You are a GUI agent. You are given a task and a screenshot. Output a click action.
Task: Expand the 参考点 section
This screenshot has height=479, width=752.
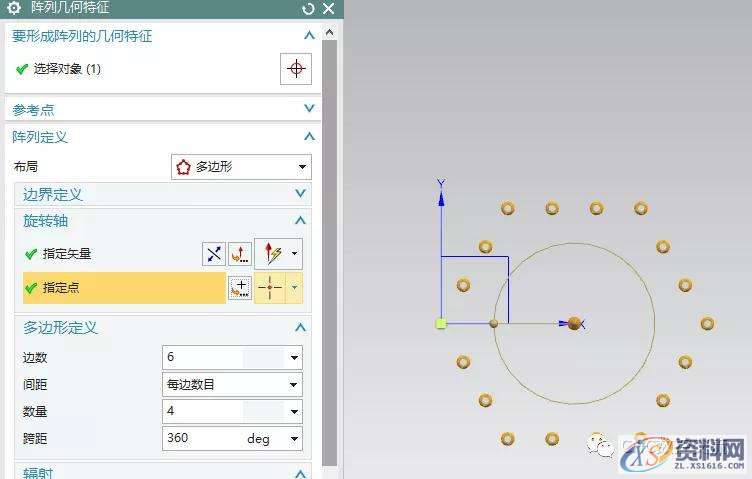pyautogui.click(x=309, y=109)
